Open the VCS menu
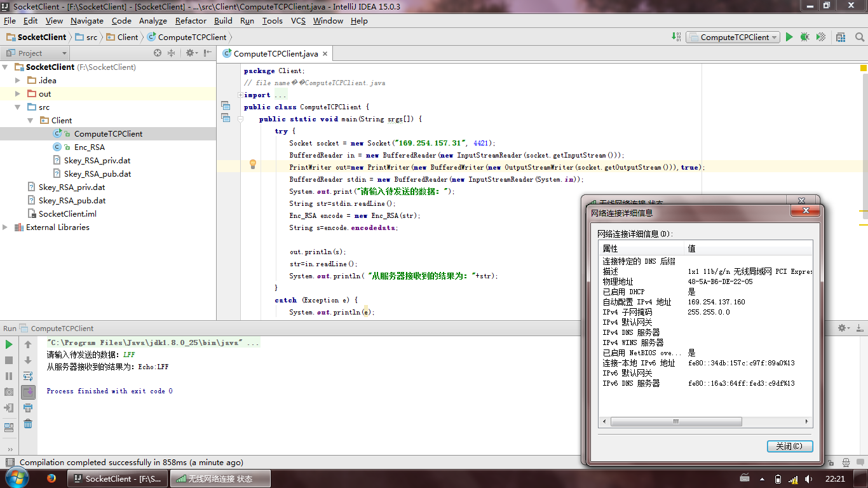The image size is (868, 488). (298, 21)
